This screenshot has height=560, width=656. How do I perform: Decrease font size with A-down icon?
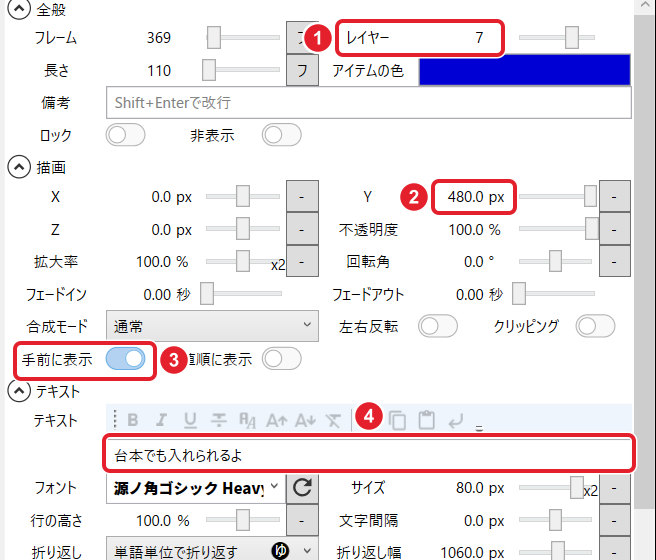click(x=305, y=420)
